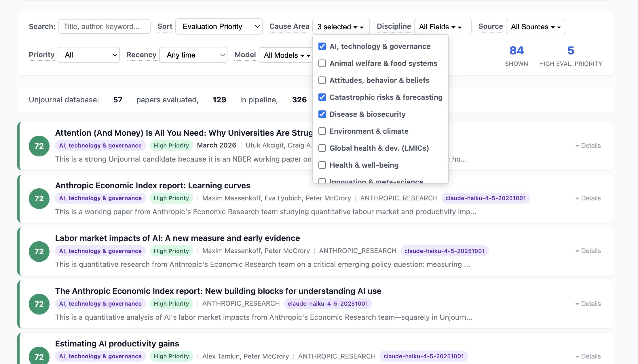Image resolution: width=638 pixels, height=364 pixels.
Task: Click High Priority badge on Attention (And Money) paper
Action: (x=171, y=145)
